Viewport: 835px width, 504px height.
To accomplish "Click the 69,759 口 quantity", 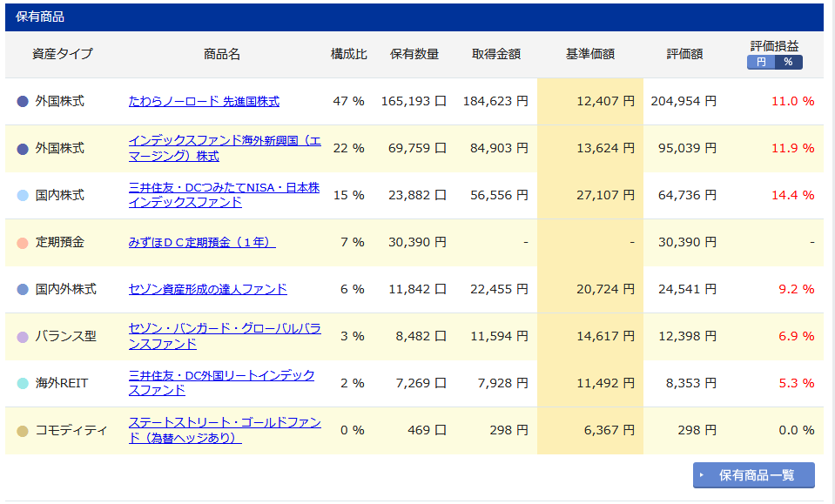I will coord(418,148).
